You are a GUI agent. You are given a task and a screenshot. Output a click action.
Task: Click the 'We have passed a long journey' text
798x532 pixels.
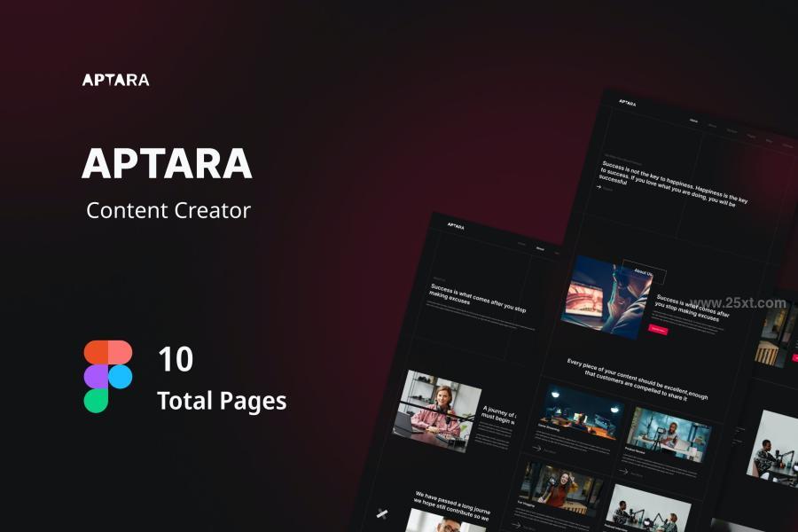(451, 505)
